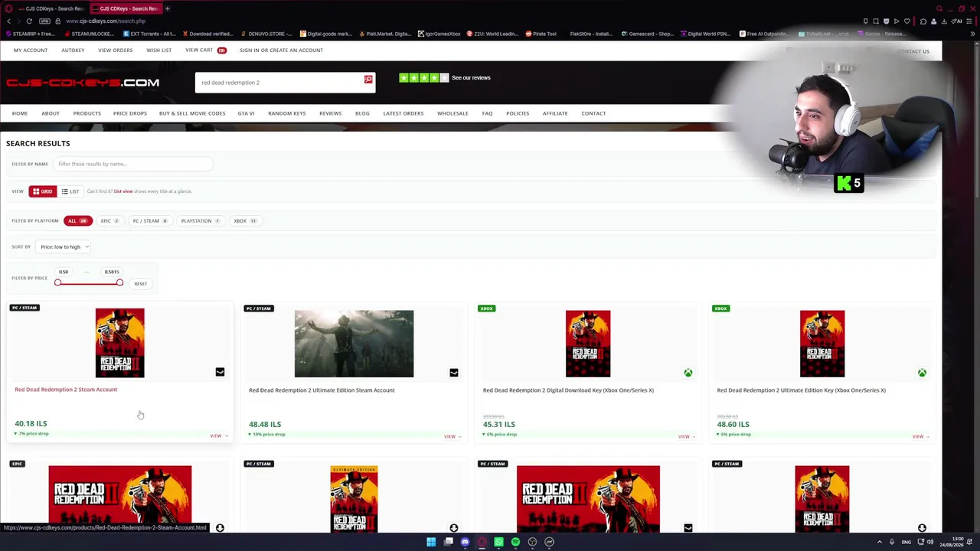Open WhatsApp from the taskbar

point(498,542)
